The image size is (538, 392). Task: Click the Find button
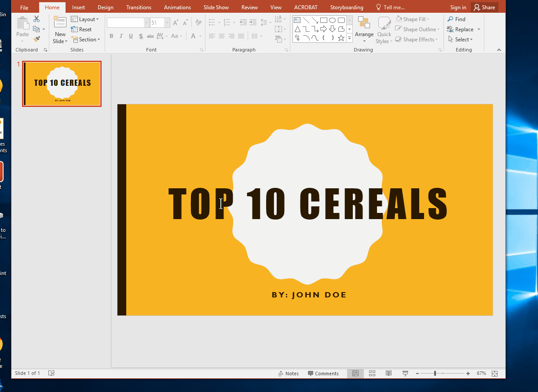457,19
